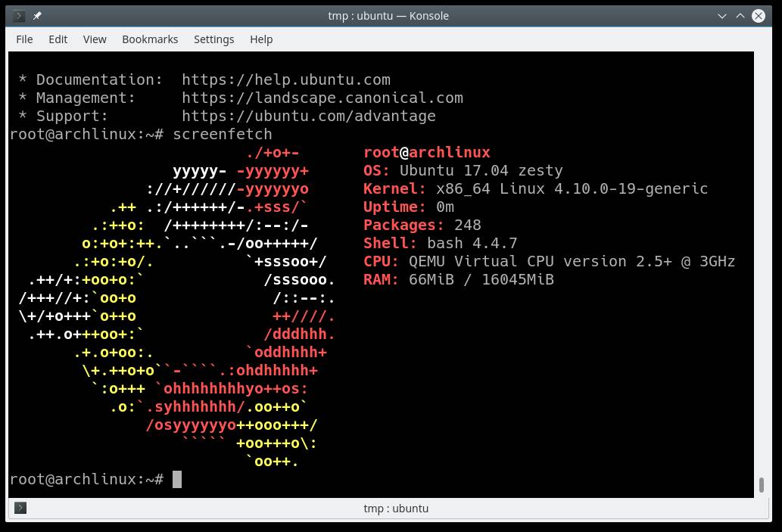Click 'root@archlinux' header in screenfetch output
The width and height of the screenshot is (782, 532).
[427, 153]
